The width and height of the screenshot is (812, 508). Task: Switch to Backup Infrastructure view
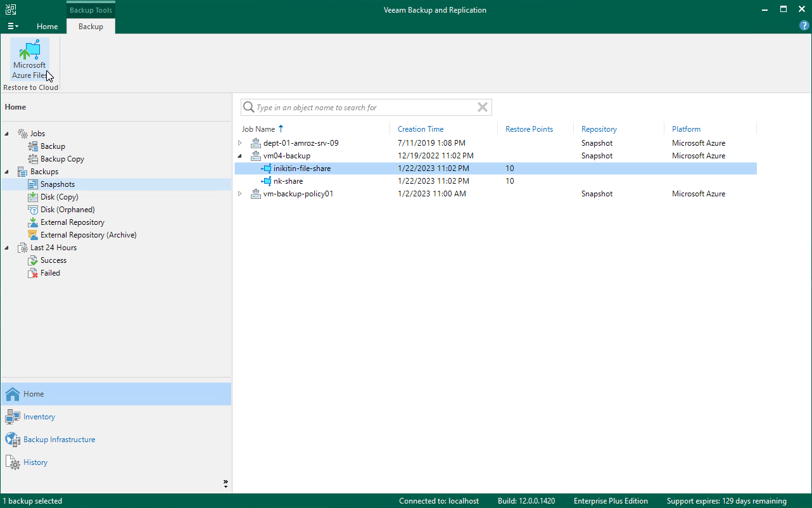tap(59, 440)
